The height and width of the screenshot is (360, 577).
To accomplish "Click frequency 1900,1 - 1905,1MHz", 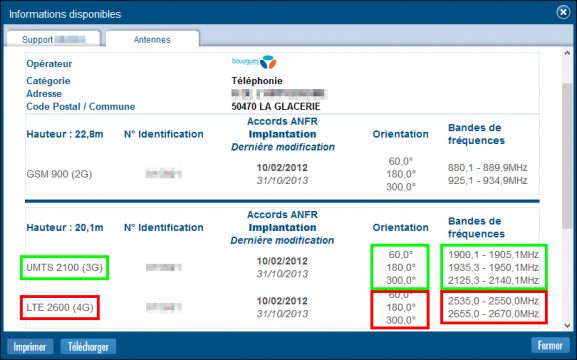I will click(x=493, y=255).
